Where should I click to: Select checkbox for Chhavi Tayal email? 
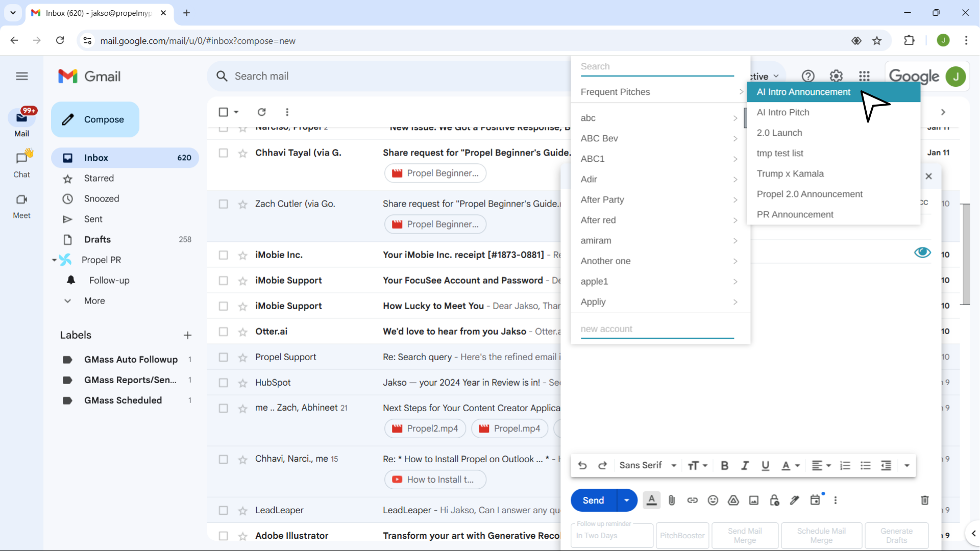(223, 153)
